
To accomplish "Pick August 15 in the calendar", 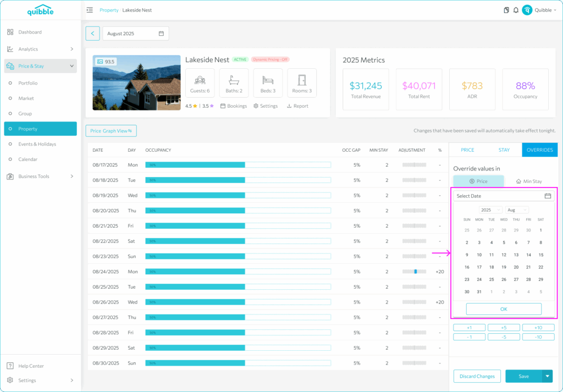I will 541,255.
